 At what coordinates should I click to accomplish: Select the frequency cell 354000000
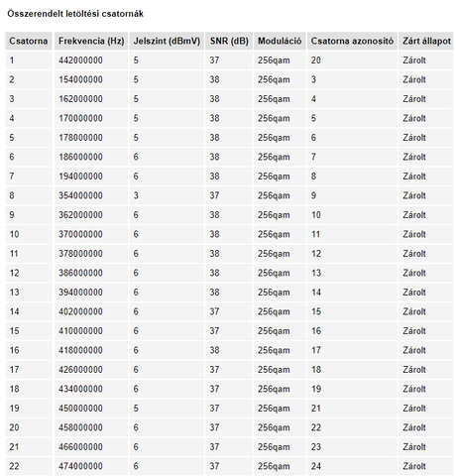(91, 195)
